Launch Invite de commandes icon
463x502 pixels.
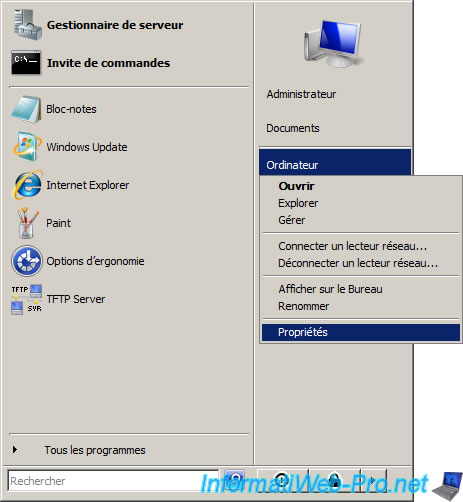pyautogui.click(x=26, y=62)
